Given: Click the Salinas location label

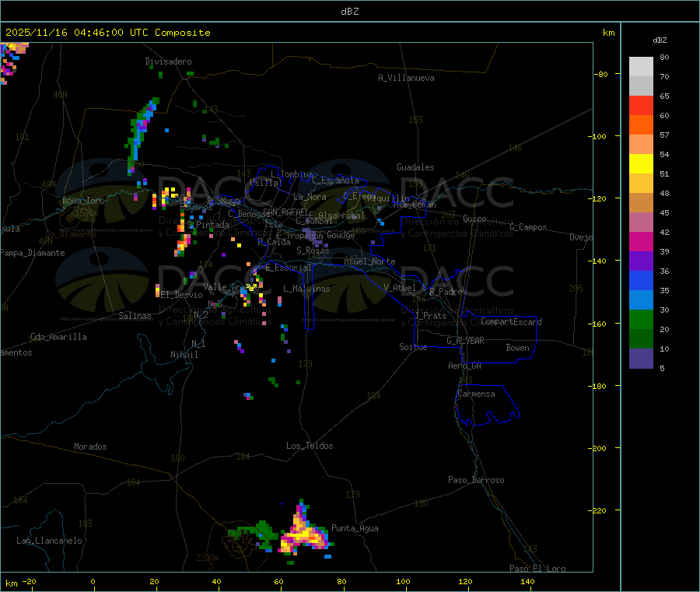Looking at the screenshot, I should click(x=135, y=316).
